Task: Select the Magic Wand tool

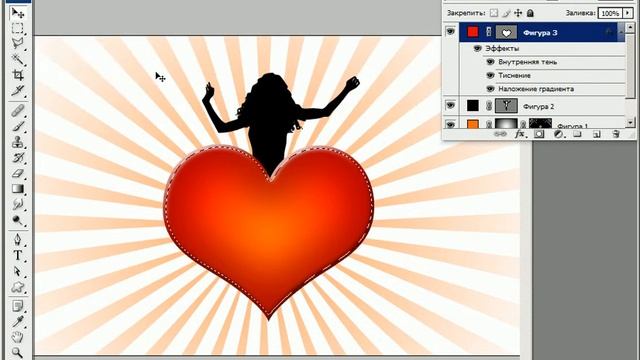Action: pyautogui.click(x=18, y=59)
